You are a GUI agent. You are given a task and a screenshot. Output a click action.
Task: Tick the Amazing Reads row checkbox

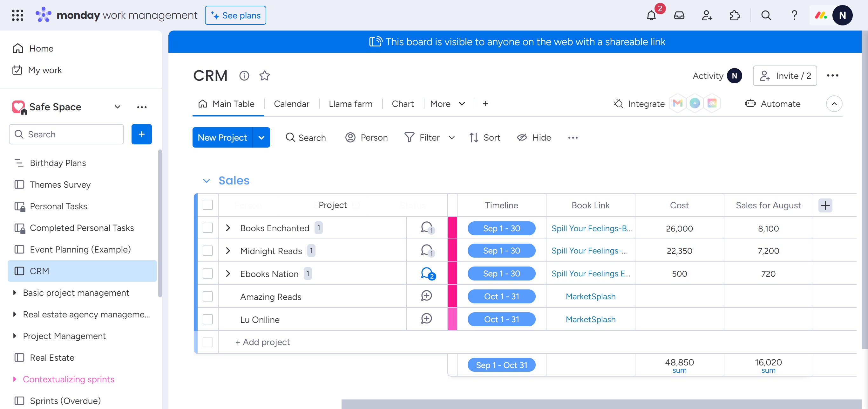[207, 296]
